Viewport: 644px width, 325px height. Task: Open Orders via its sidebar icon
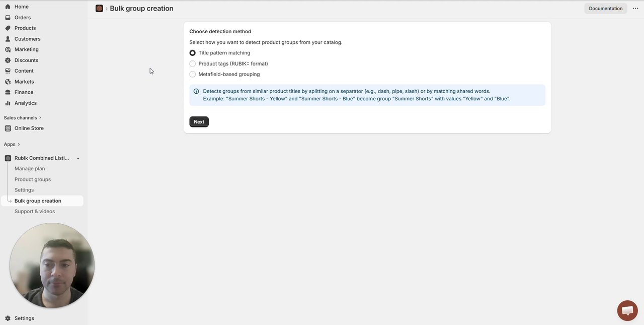(8, 18)
